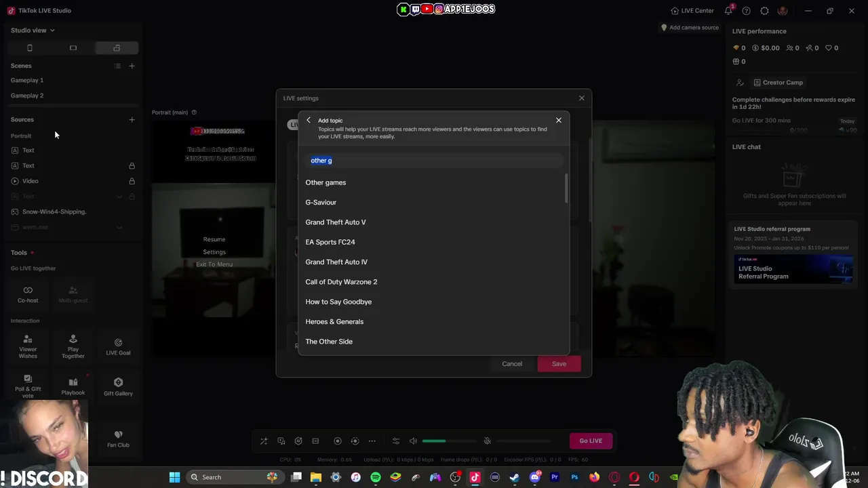
Task: Close the Add topic panel
Action: tap(559, 121)
